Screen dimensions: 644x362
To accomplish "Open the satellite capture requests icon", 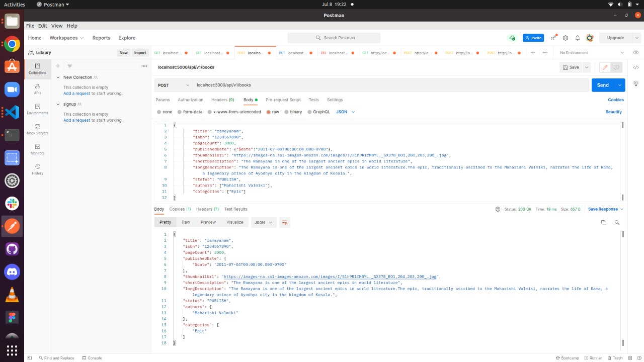I will tap(553, 38).
